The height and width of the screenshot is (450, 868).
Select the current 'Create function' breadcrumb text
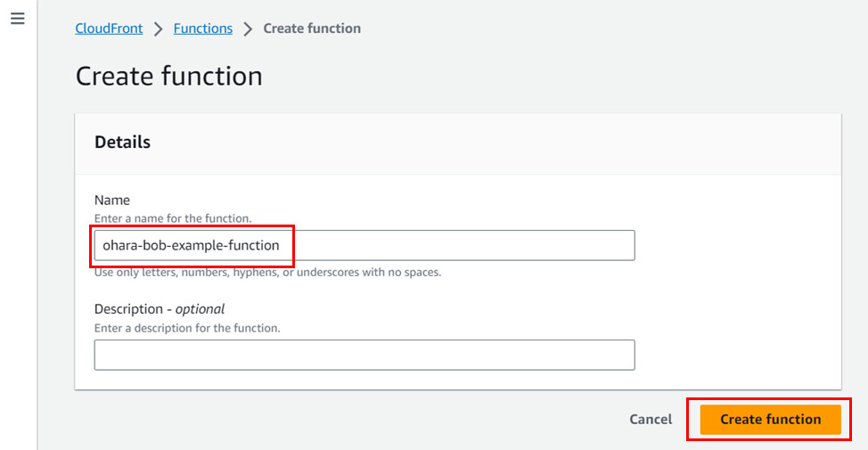(312, 29)
